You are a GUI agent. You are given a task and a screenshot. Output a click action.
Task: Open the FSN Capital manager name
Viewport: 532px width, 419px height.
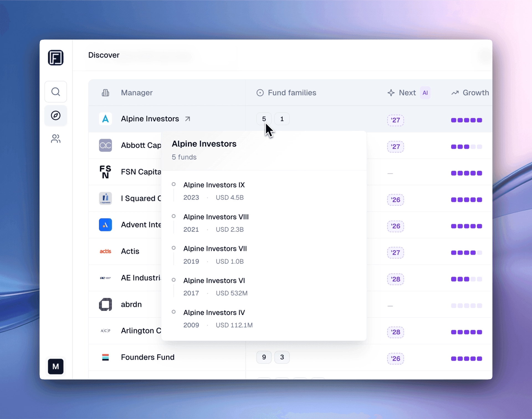pyautogui.click(x=141, y=172)
